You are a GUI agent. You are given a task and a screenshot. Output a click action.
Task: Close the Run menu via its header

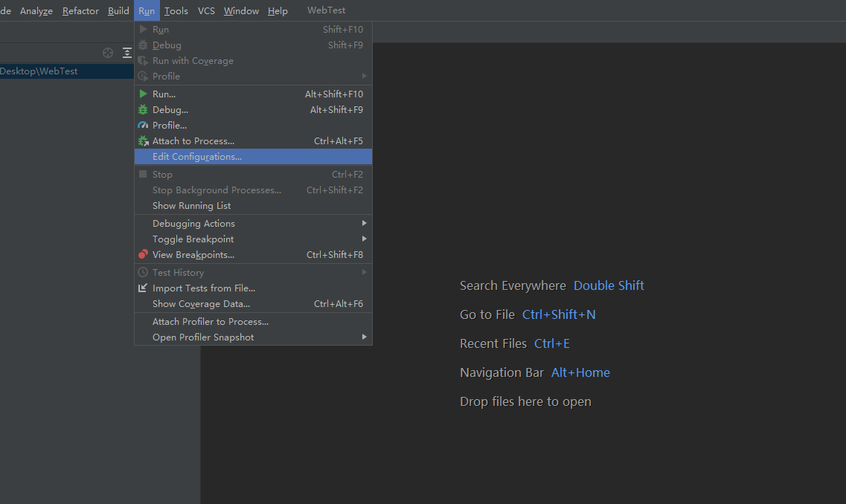(x=147, y=11)
